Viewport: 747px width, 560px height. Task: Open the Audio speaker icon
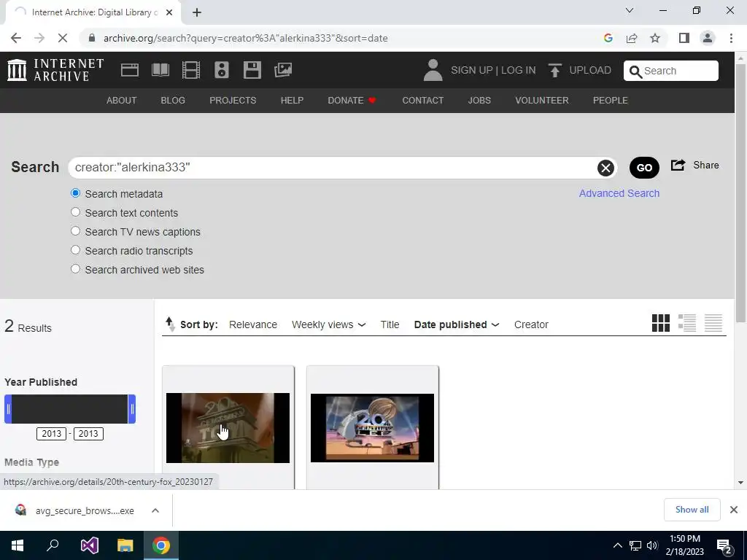[222, 70]
